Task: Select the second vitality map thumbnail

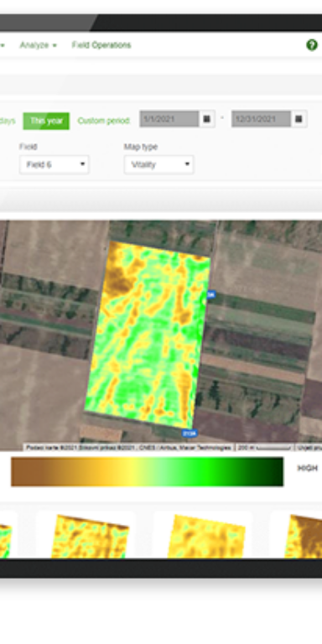Action: (90, 537)
